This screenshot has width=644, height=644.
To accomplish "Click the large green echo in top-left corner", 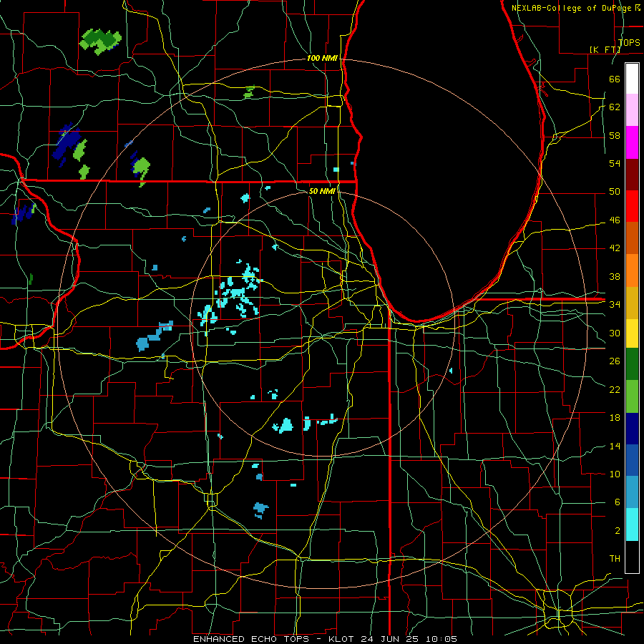I will pyautogui.click(x=101, y=41).
